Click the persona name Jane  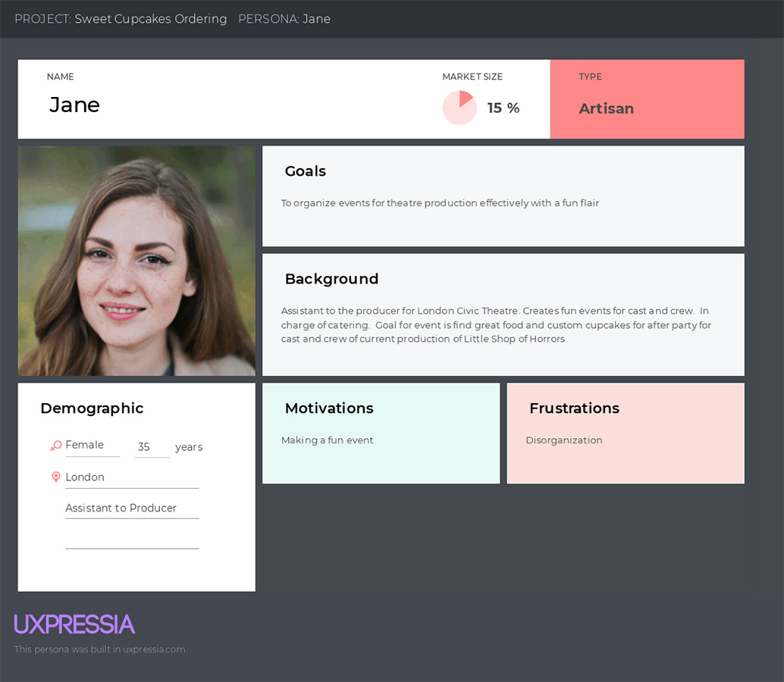(74, 105)
